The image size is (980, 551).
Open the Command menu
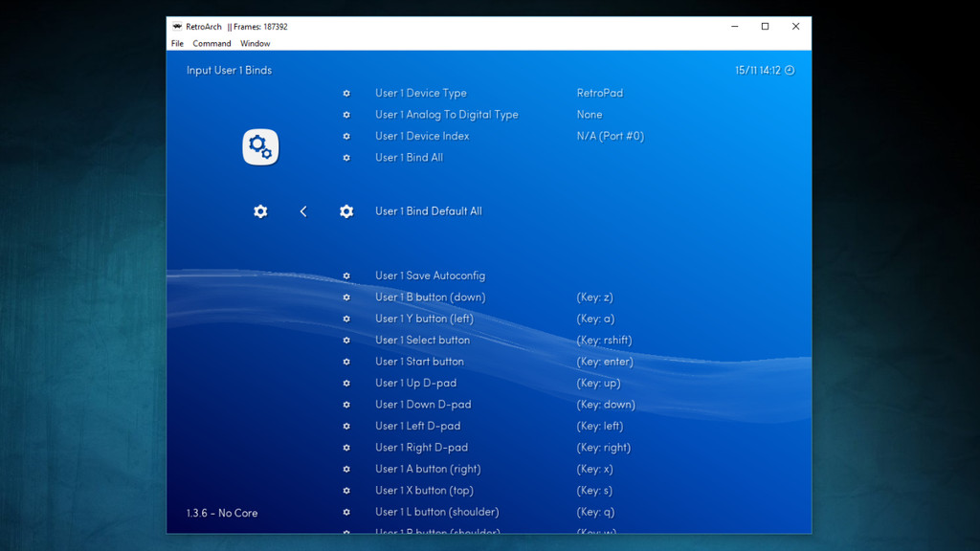[x=212, y=44]
